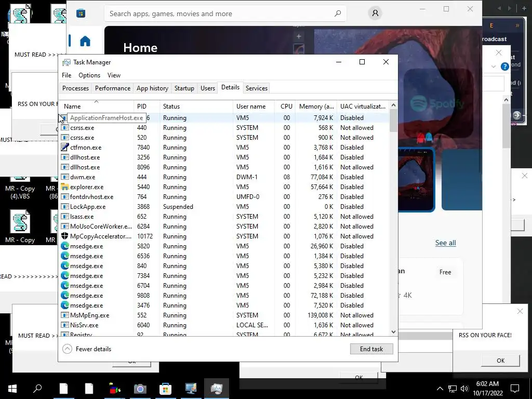Sort by User name column header
Screen dimensions: 532x399
[254, 106]
